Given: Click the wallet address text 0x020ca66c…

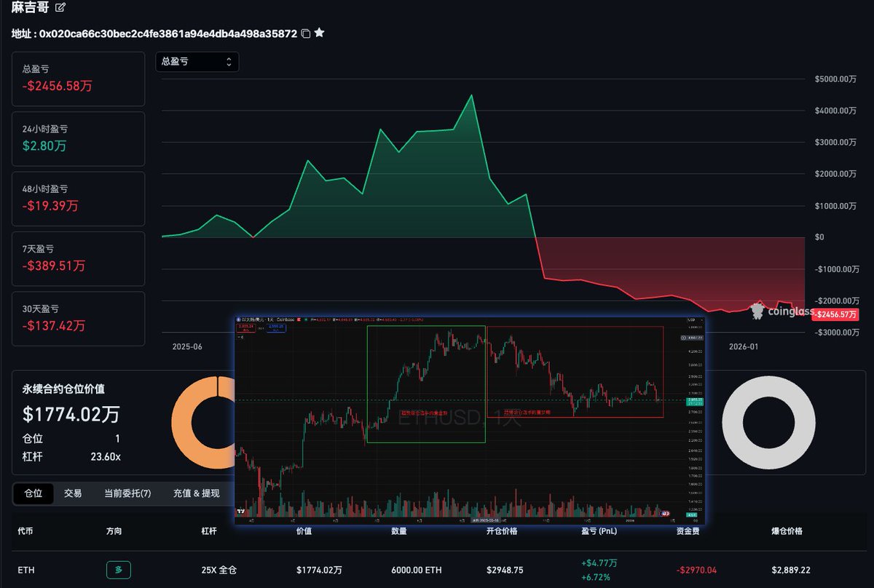Looking at the screenshot, I should coord(168,33).
